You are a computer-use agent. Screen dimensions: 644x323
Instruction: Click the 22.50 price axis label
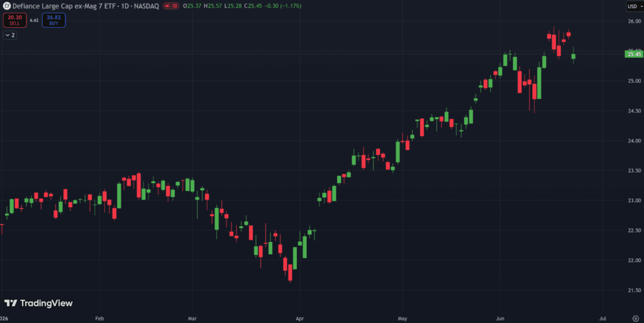pos(634,230)
